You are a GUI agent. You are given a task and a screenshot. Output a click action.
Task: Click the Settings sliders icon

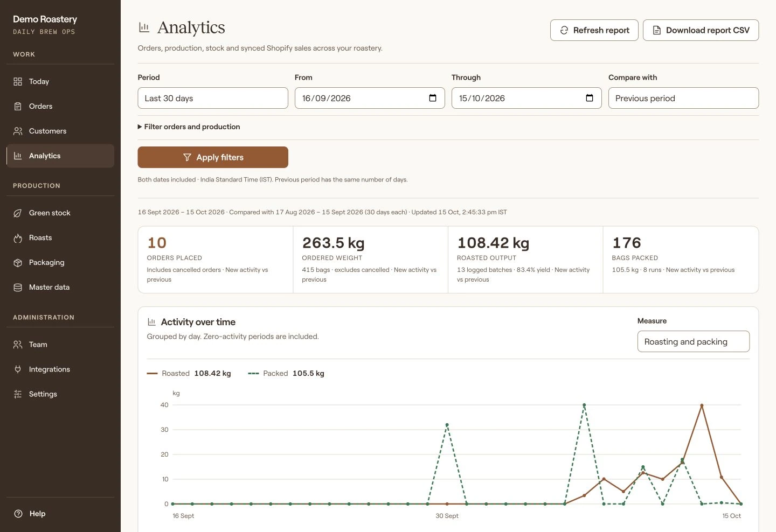point(18,394)
